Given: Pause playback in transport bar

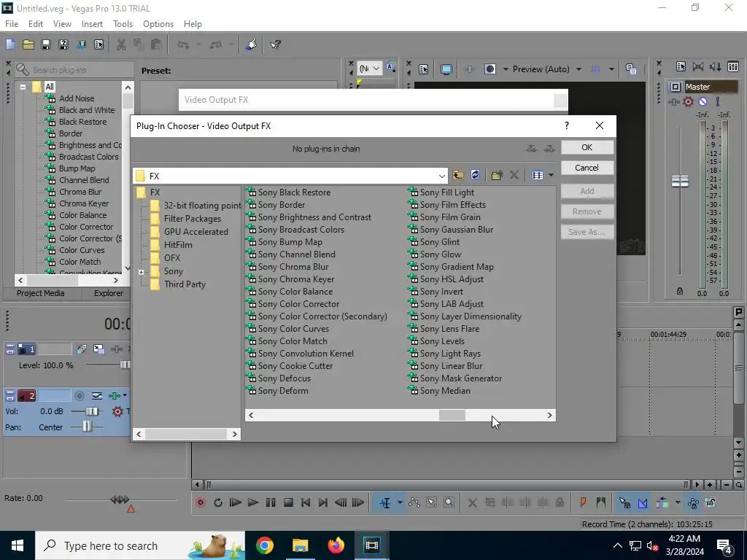Looking at the screenshot, I should point(271,502).
